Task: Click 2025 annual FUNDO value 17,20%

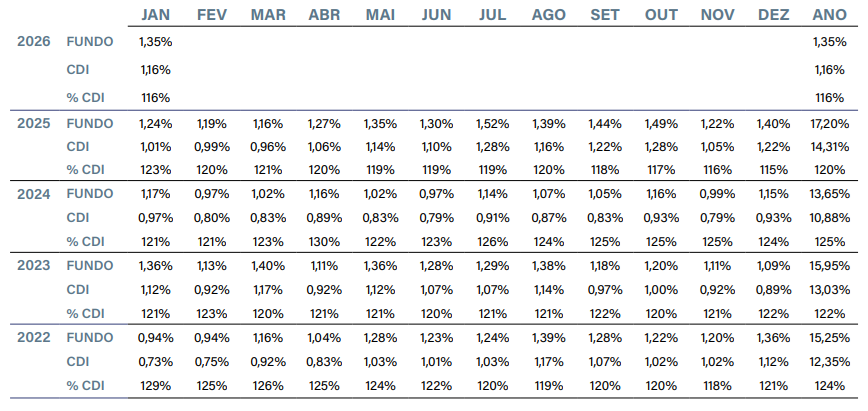Action: click(831, 123)
